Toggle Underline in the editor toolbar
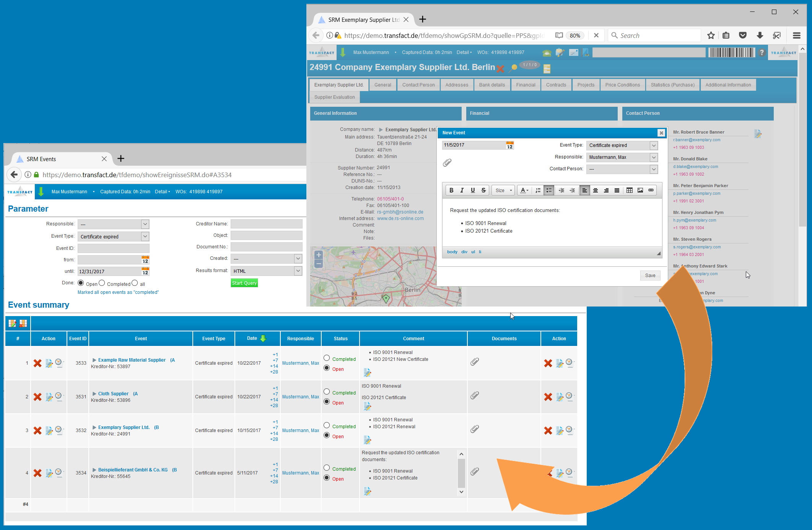The height and width of the screenshot is (530, 812). click(x=473, y=190)
